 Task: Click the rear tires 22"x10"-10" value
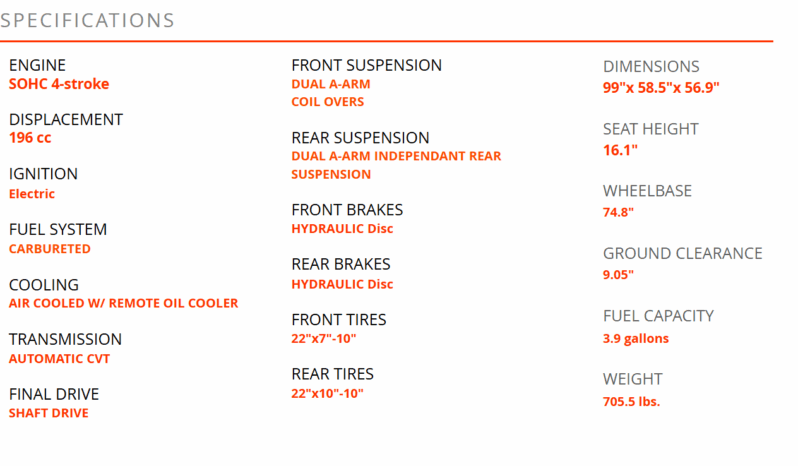(327, 394)
